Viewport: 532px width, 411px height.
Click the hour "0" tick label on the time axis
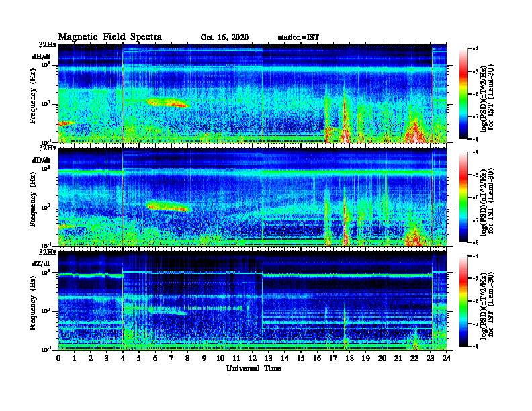pos(58,359)
